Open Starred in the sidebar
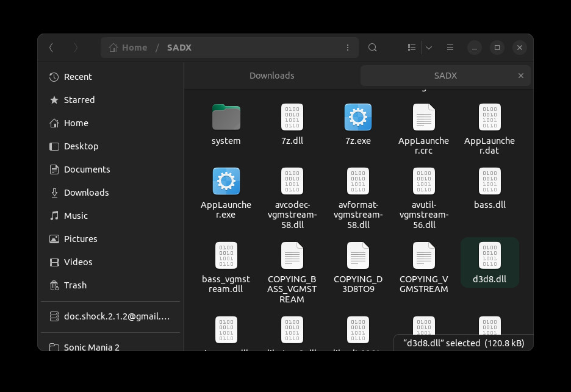The width and height of the screenshot is (571, 392). point(79,100)
